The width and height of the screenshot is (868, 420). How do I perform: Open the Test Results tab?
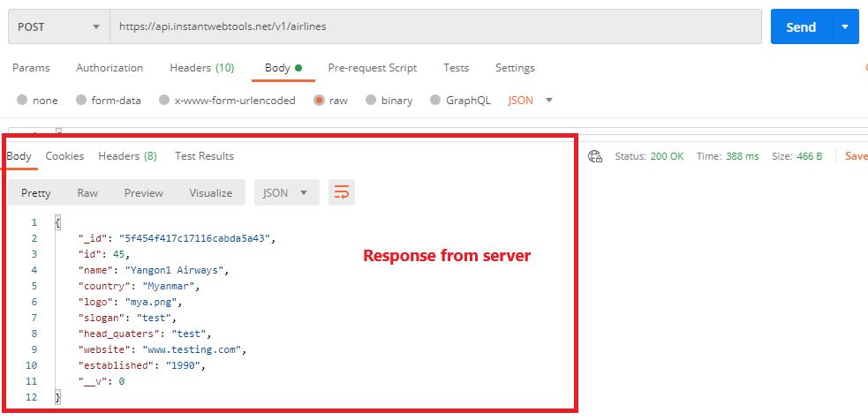tap(204, 156)
